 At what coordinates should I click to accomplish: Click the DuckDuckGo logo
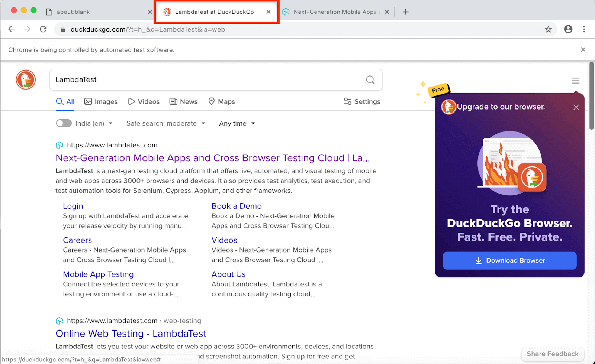point(26,79)
